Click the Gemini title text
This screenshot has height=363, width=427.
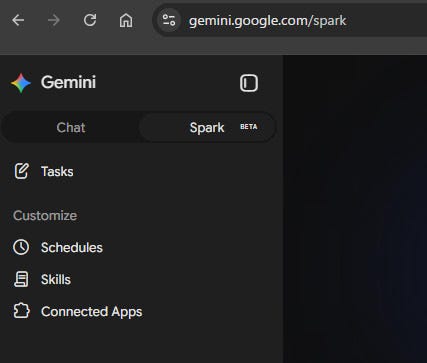click(x=68, y=82)
